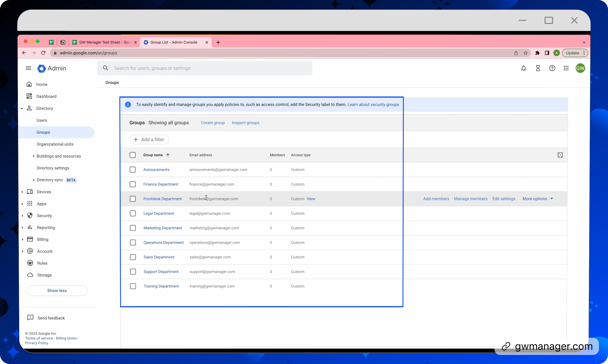Open the tasks hourglass icon
The image size is (608, 364).
538,68
